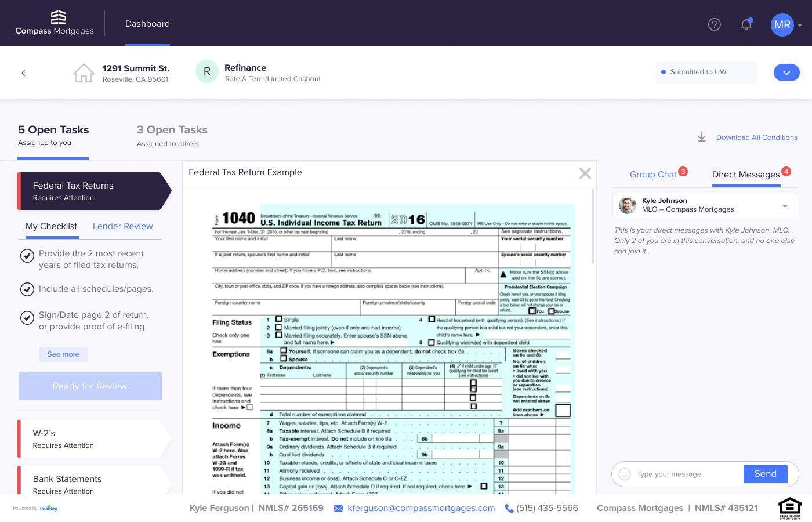Switch to the Group Chat tab
Screen dimensions: 812x522
(x=653, y=175)
